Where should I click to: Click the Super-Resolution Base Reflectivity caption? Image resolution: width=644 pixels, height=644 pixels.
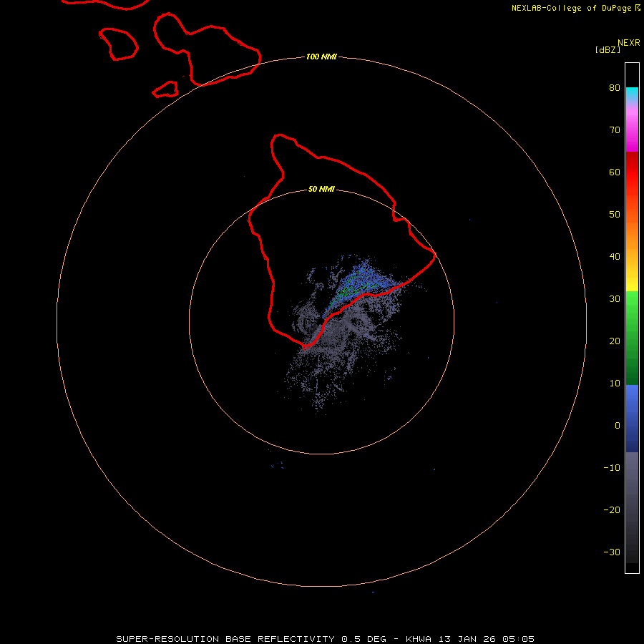tap(325, 639)
